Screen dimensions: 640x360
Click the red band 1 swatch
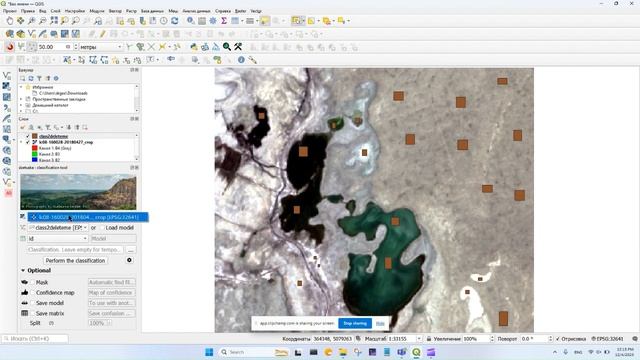pyautogui.click(x=35, y=148)
